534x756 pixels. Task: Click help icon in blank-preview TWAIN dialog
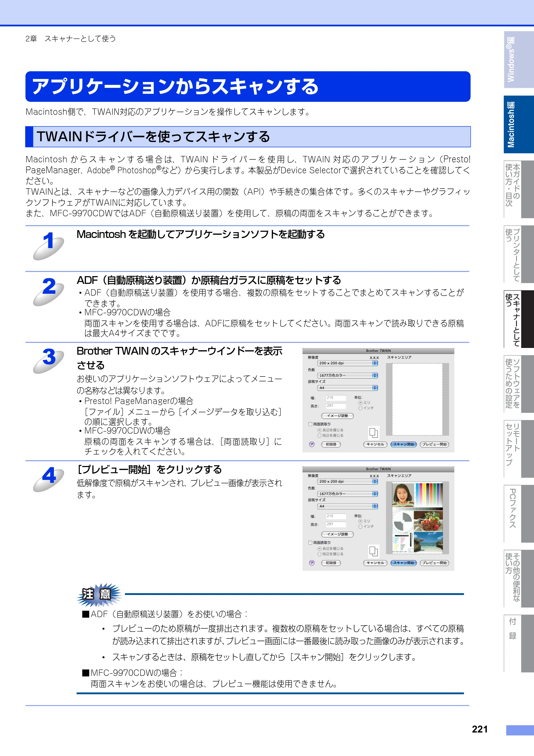click(312, 444)
